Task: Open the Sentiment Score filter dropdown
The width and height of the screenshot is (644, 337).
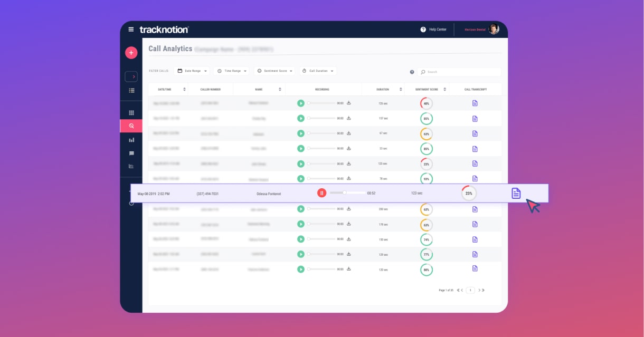Action: tap(274, 71)
